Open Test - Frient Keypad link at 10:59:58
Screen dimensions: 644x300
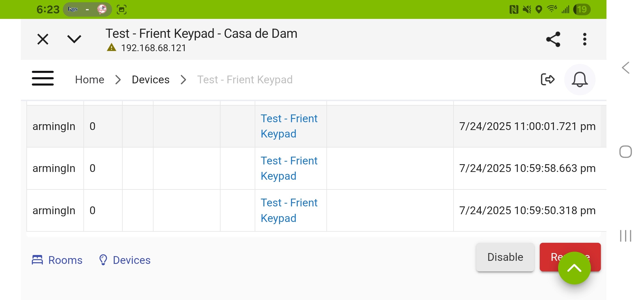[289, 168]
